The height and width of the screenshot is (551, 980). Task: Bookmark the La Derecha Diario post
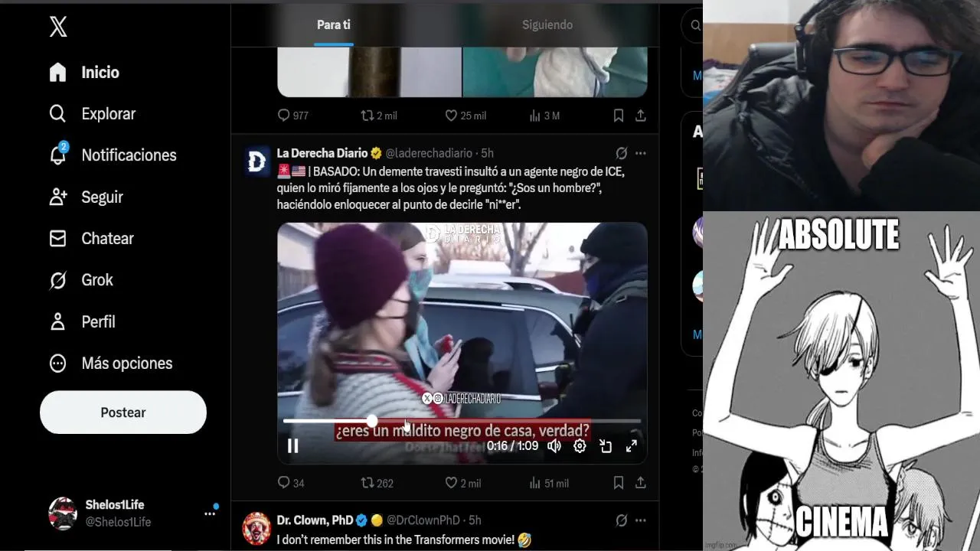coord(619,483)
